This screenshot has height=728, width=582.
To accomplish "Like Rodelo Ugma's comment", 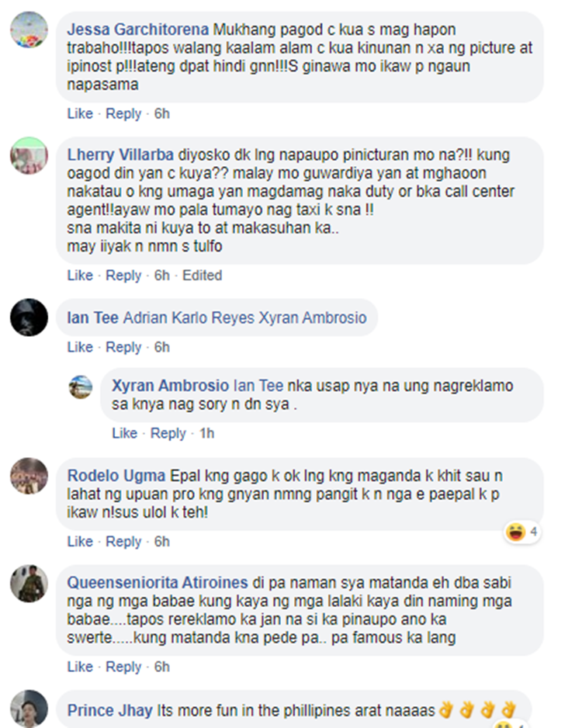I will tap(80, 542).
